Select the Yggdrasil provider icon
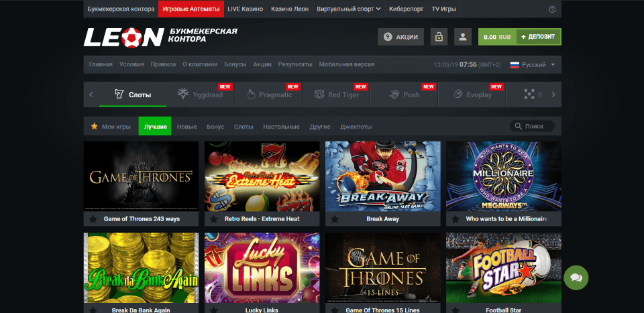Image resolution: width=644 pixels, height=313 pixels. click(183, 94)
